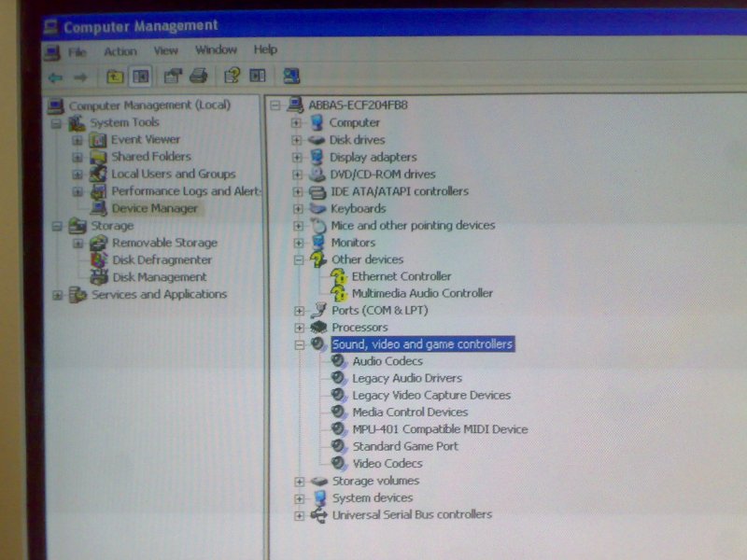Collapse Sound, video and game controllers
747x560 pixels.
299,344
